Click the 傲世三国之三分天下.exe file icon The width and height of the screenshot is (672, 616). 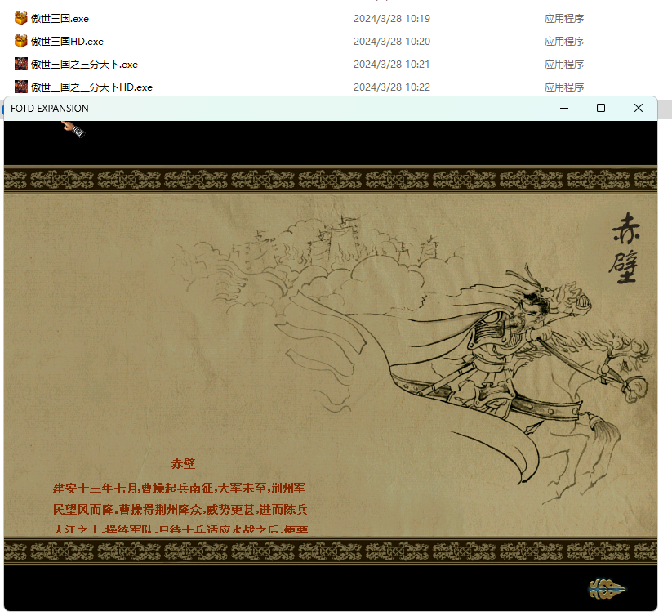click(x=21, y=64)
